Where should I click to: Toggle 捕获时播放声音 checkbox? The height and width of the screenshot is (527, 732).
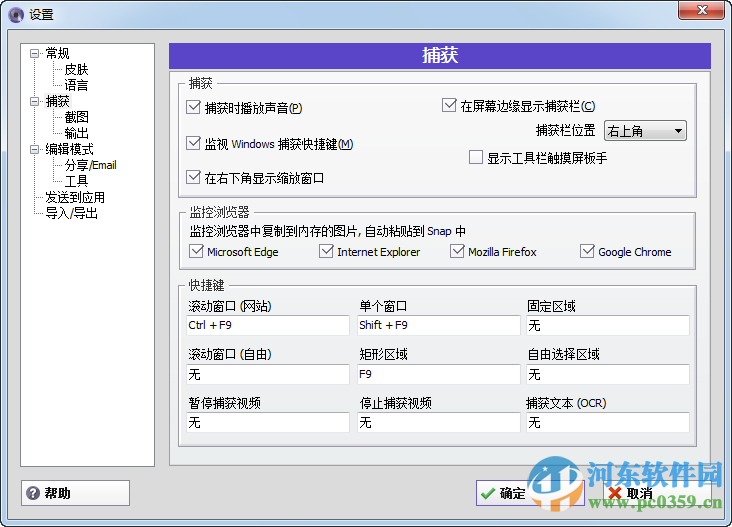193,107
